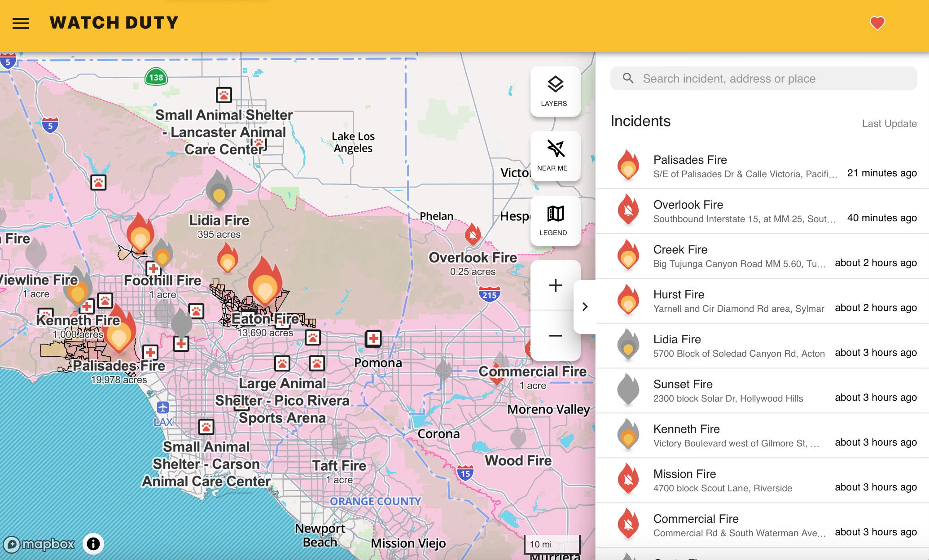Click the Palisades Fire list flame icon

click(628, 165)
